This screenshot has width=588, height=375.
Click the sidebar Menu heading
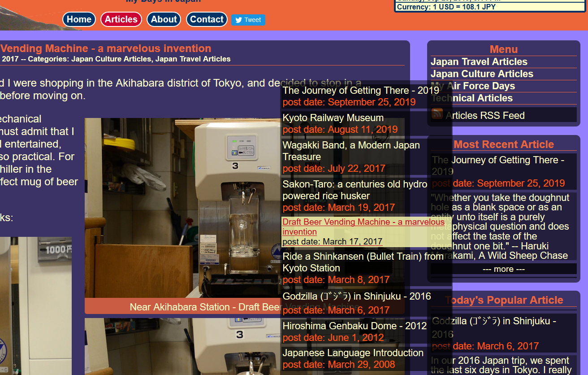(504, 49)
